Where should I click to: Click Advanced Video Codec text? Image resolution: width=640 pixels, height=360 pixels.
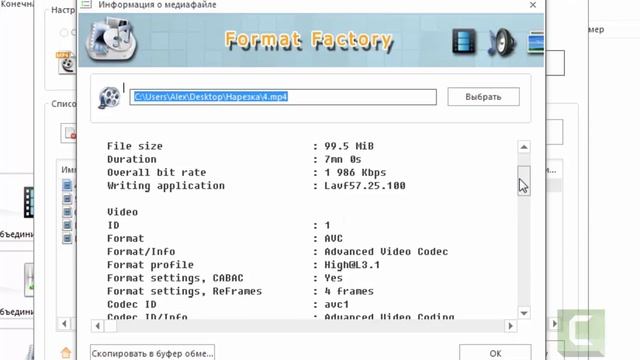tap(386, 251)
